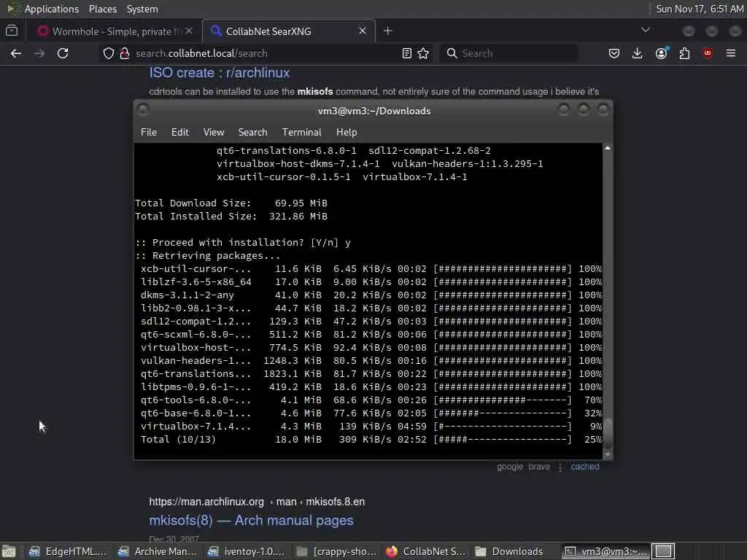Click terminal scrollbar up arrow
Screen dimensions: 747x560
pyautogui.click(x=608, y=148)
